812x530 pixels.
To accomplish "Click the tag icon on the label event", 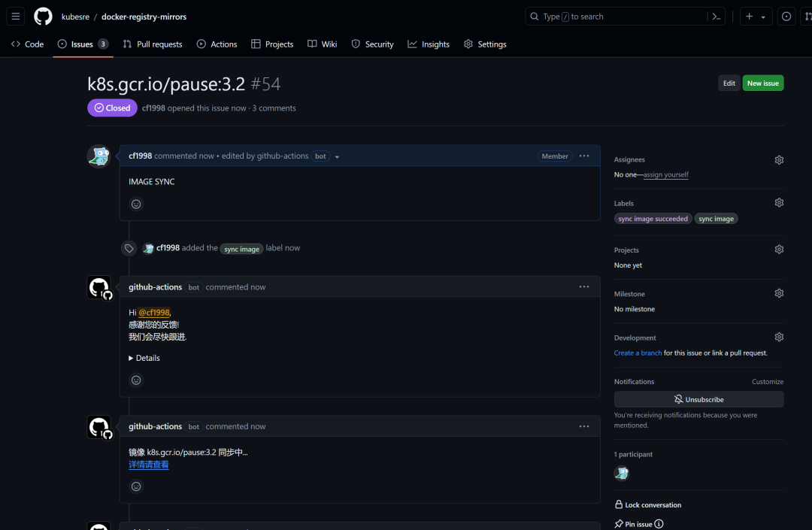I will coord(129,248).
